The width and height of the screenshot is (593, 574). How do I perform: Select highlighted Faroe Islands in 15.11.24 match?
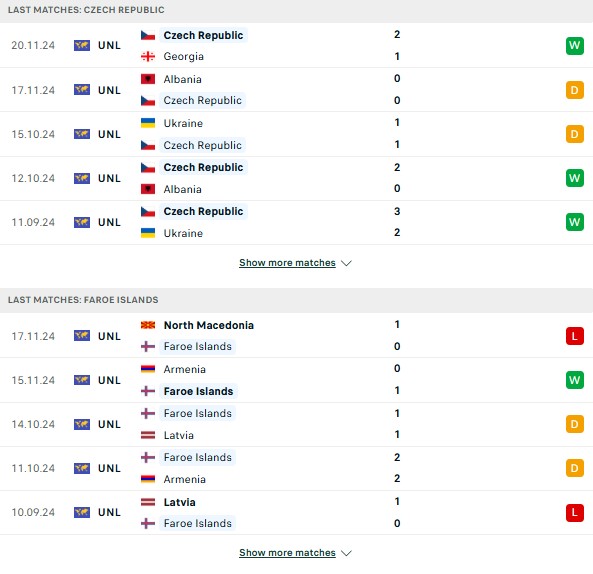pos(198,391)
